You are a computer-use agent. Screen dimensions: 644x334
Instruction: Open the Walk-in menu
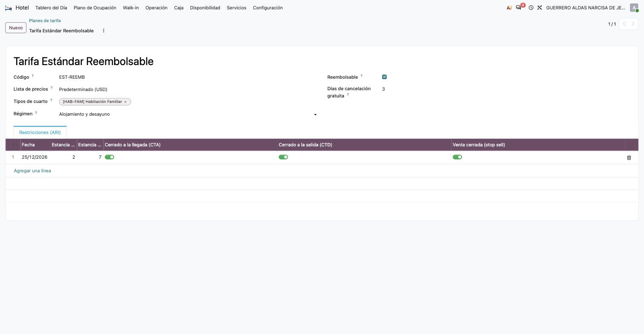pyautogui.click(x=131, y=8)
